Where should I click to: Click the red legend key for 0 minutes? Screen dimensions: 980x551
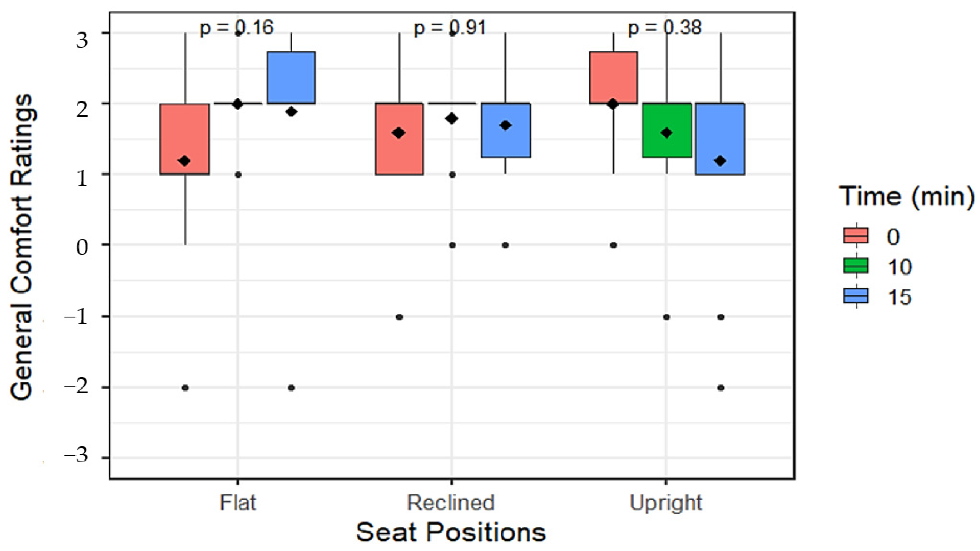pyautogui.click(x=856, y=236)
